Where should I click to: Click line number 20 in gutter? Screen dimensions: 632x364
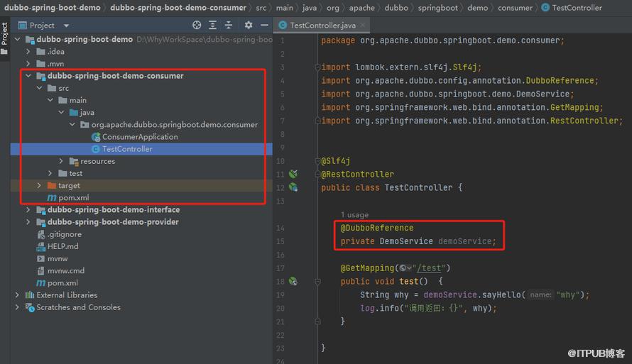pyautogui.click(x=280, y=308)
